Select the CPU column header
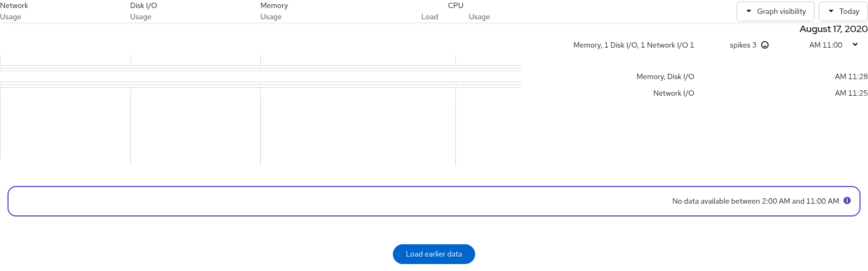Screen dimensions: 868x271 456,5
